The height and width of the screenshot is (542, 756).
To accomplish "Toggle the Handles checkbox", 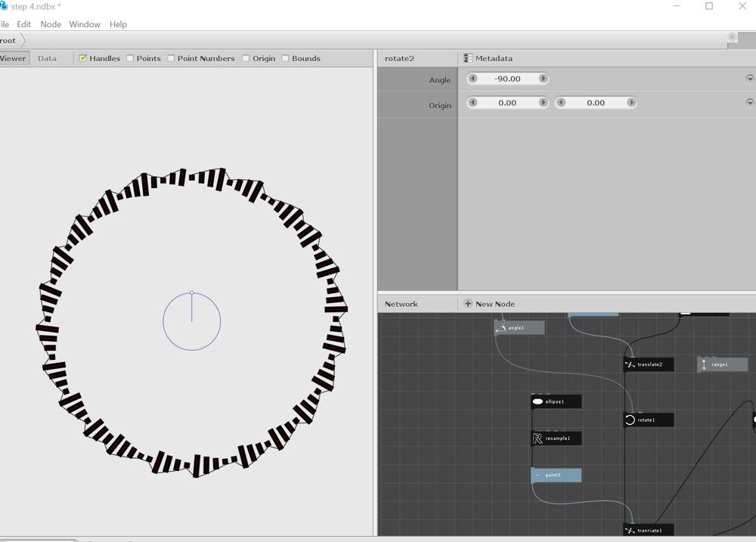I will point(83,58).
